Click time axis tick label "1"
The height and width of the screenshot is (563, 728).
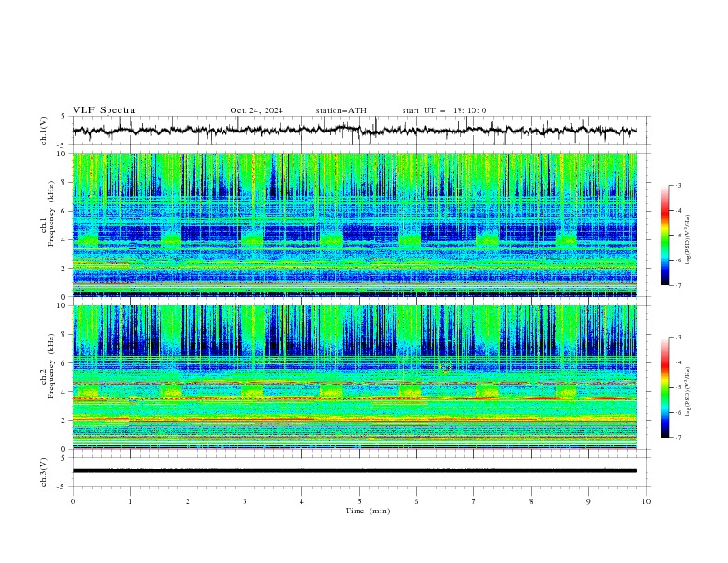130,501
